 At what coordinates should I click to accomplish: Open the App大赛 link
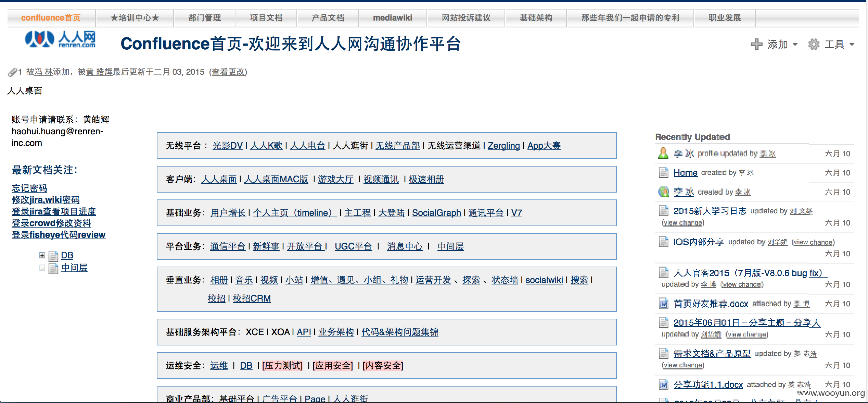tap(544, 146)
